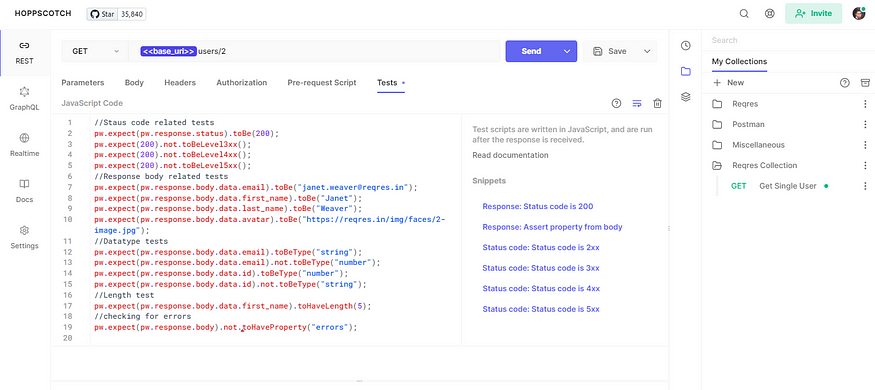Image resolution: width=875 pixels, height=390 pixels.
Task: Click the sidebar resize handle dots
Action: 669,228
